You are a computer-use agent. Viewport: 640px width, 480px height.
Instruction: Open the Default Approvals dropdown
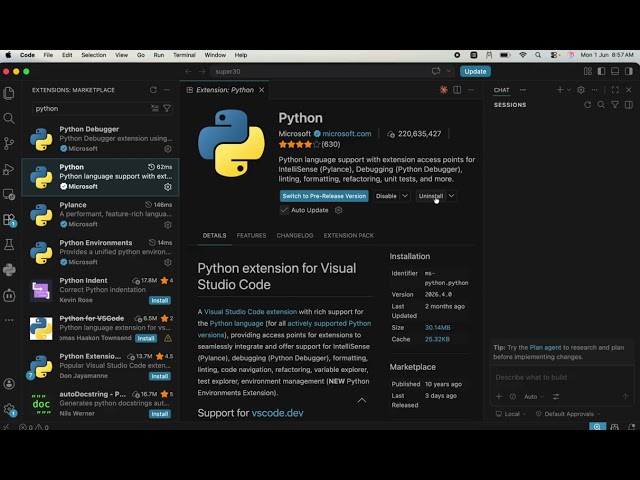(x=568, y=414)
